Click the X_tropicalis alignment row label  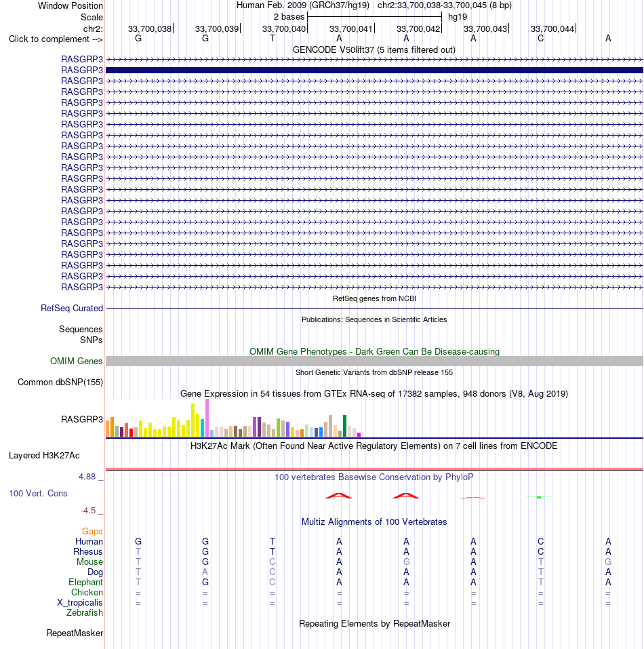pyautogui.click(x=80, y=603)
